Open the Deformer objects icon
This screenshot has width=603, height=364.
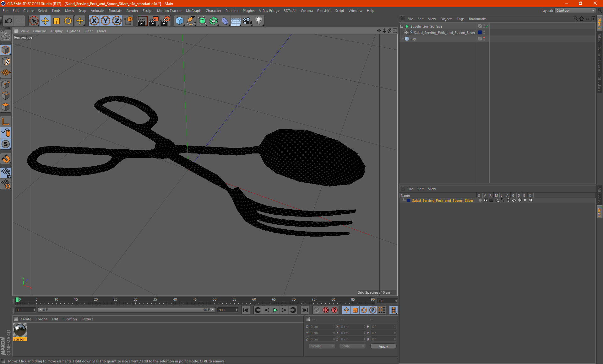pyautogui.click(x=225, y=21)
